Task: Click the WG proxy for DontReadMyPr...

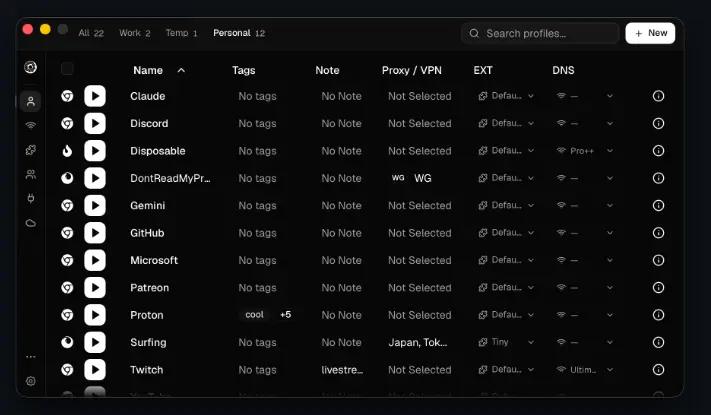Action: coord(411,178)
